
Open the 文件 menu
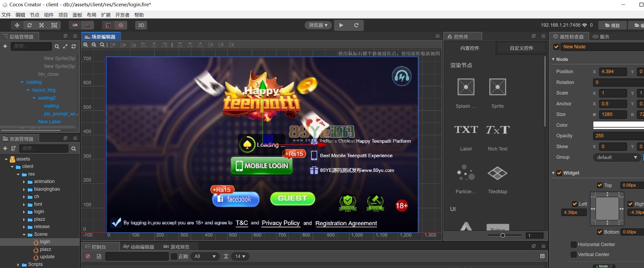[x=6, y=15]
